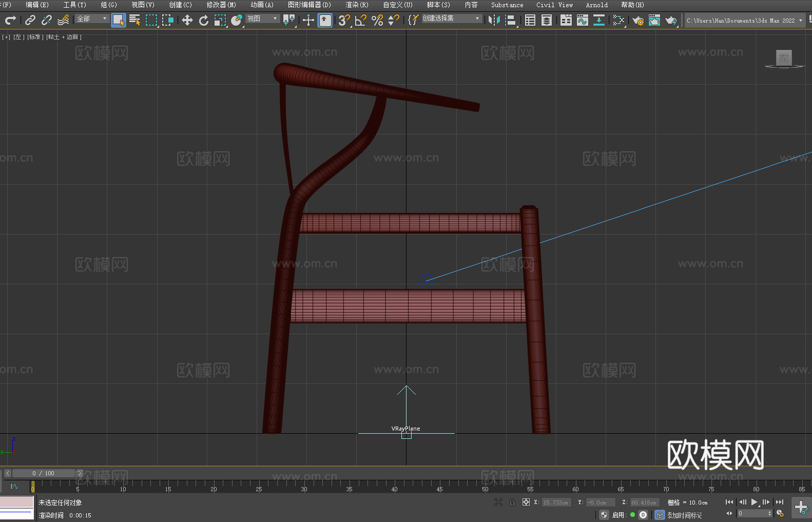Click the pink MAXScript listener field

(17, 502)
